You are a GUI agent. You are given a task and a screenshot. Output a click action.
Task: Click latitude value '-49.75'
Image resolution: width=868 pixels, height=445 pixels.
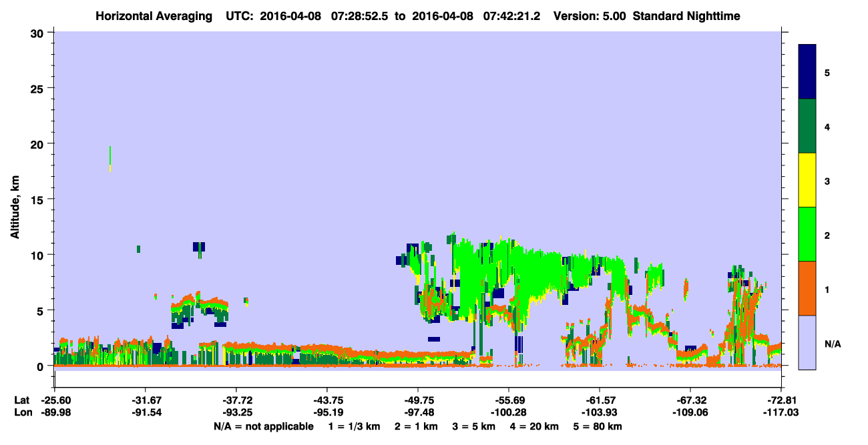(x=418, y=400)
